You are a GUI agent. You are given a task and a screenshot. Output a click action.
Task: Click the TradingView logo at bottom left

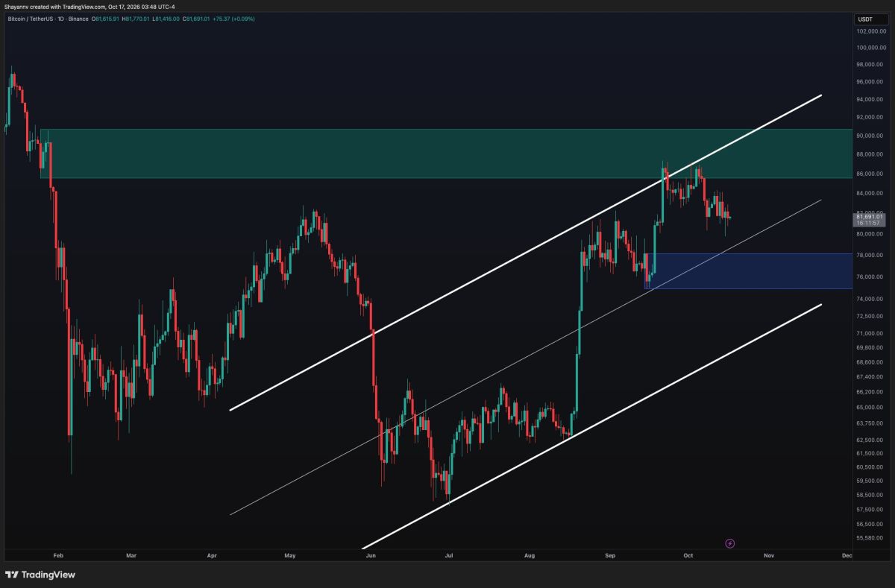click(x=40, y=575)
